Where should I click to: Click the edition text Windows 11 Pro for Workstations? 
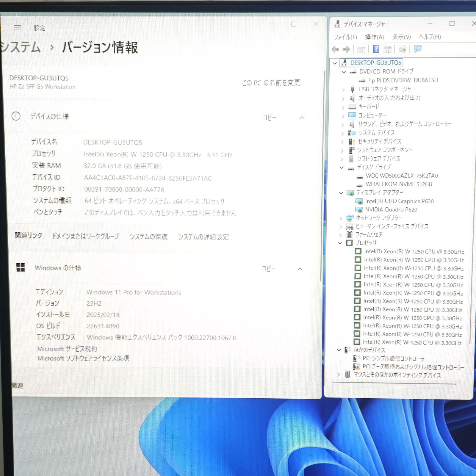[134, 292]
